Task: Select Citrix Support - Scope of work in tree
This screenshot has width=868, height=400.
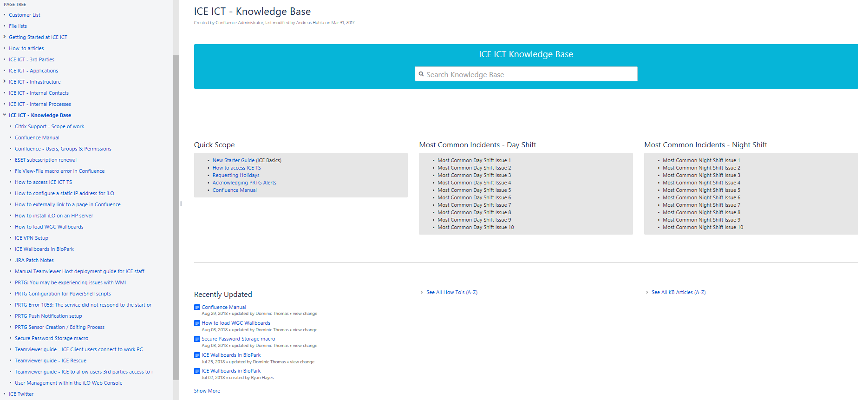Action: (50, 126)
